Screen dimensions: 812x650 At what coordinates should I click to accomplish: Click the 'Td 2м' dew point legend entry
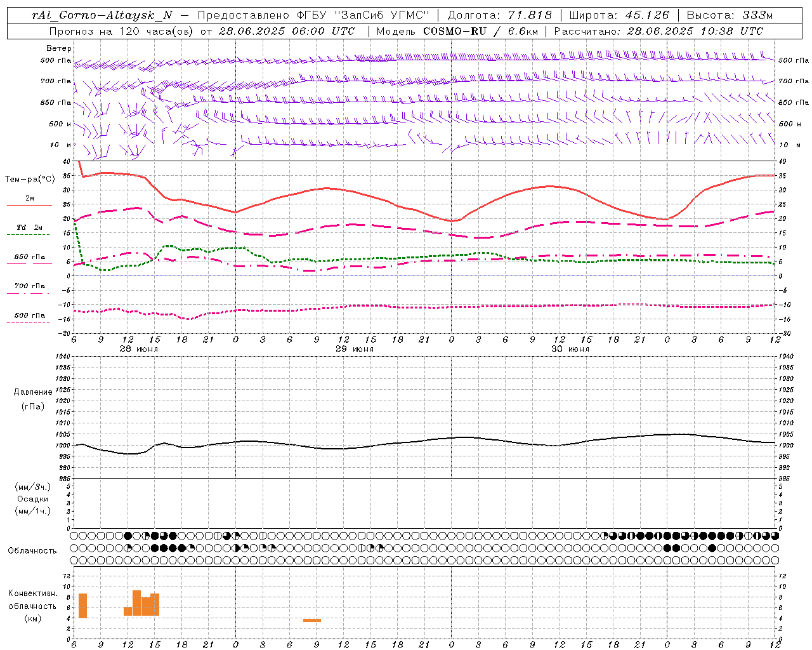(30, 227)
